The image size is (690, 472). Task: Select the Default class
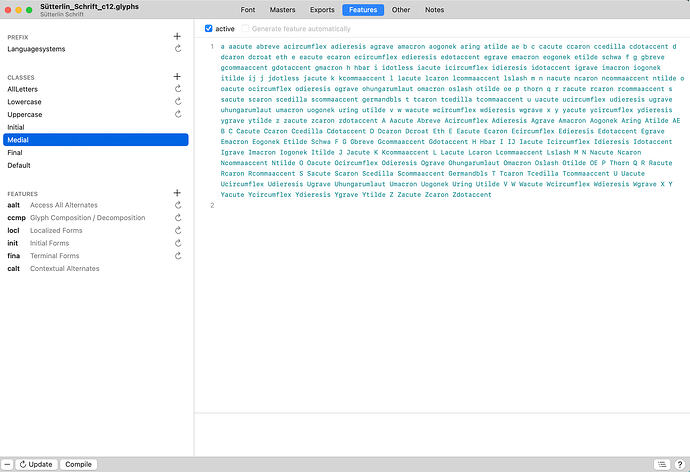click(94, 165)
